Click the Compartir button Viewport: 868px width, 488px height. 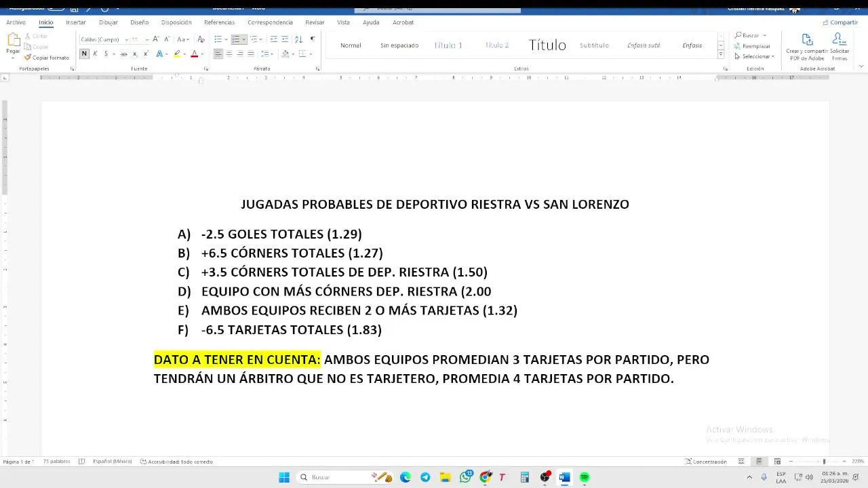840,22
